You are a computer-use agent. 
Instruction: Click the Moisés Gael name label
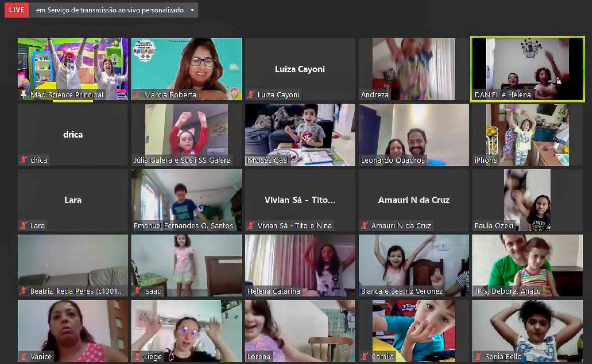point(268,160)
